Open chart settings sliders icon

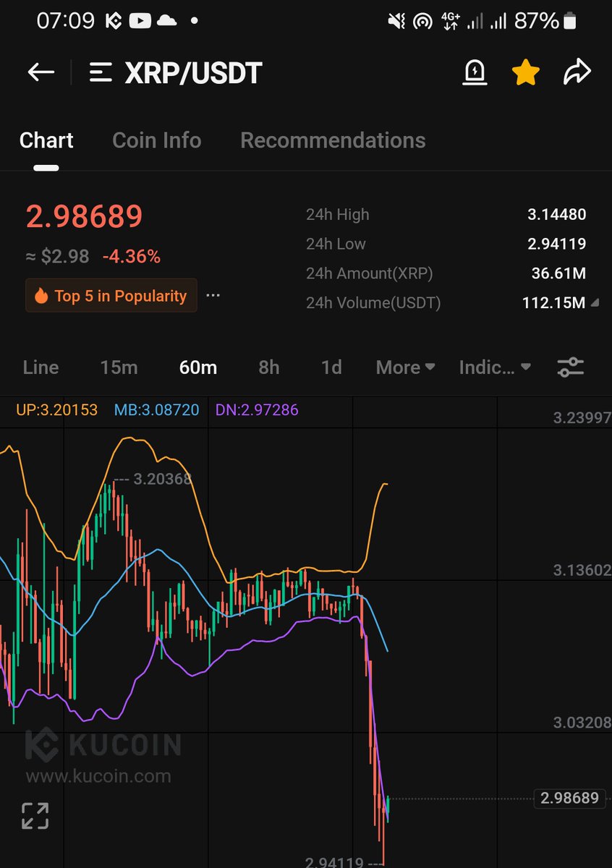pyautogui.click(x=571, y=367)
